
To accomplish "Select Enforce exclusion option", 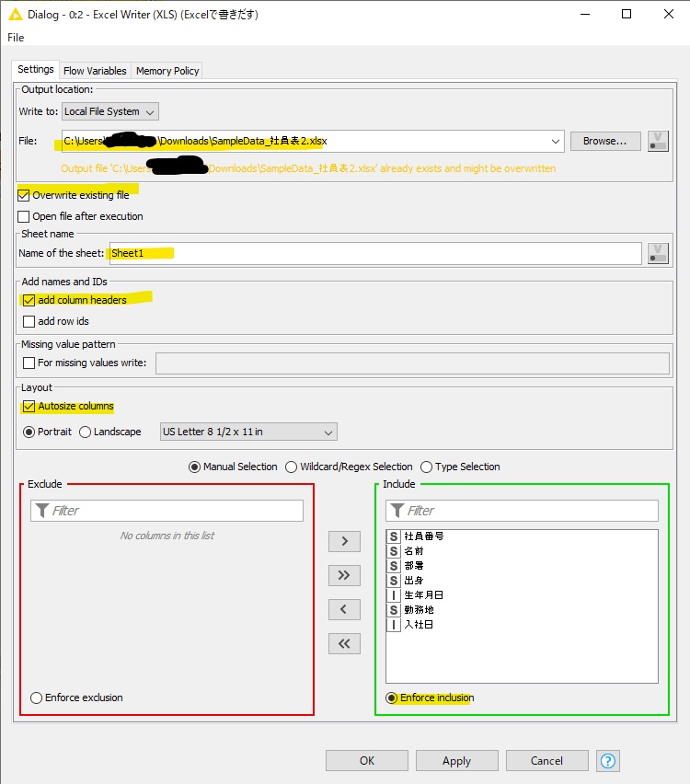I will coord(36,698).
